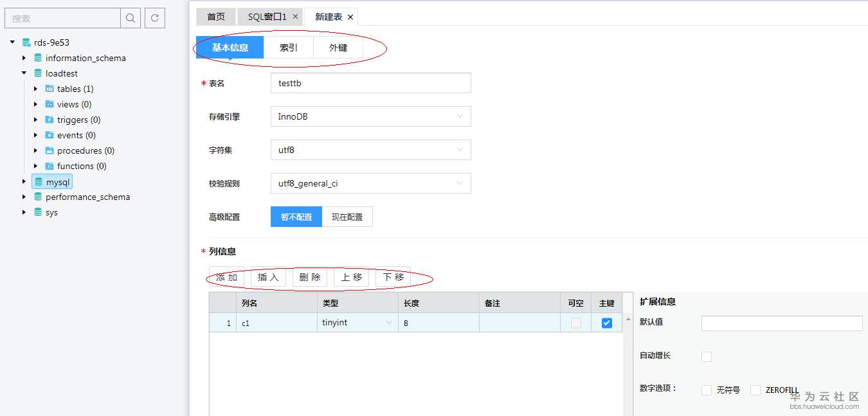This screenshot has height=416, width=868.
Task: Expand the triggers (0) node arrow
Action: pyautogui.click(x=35, y=120)
